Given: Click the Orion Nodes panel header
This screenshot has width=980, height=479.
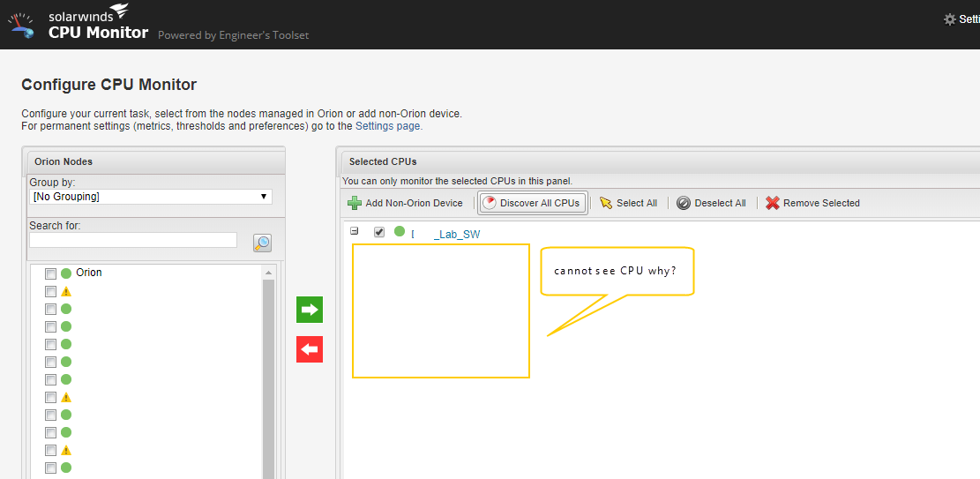Looking at the screenshot, I should (156, 161).
